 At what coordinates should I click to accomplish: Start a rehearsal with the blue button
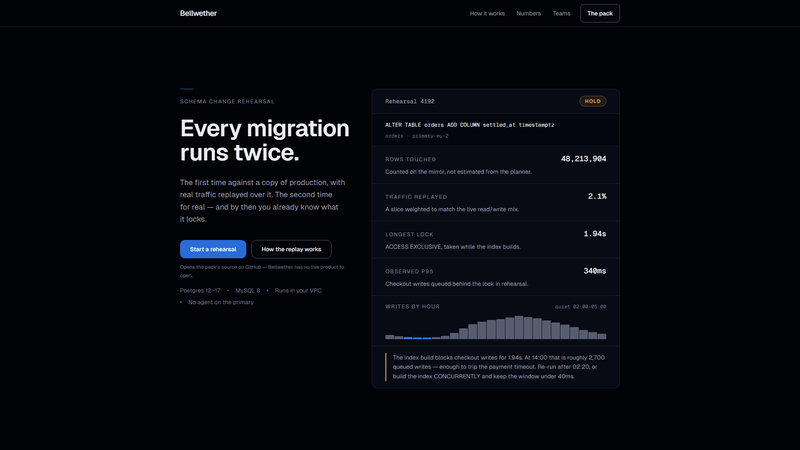coord(213,249)
